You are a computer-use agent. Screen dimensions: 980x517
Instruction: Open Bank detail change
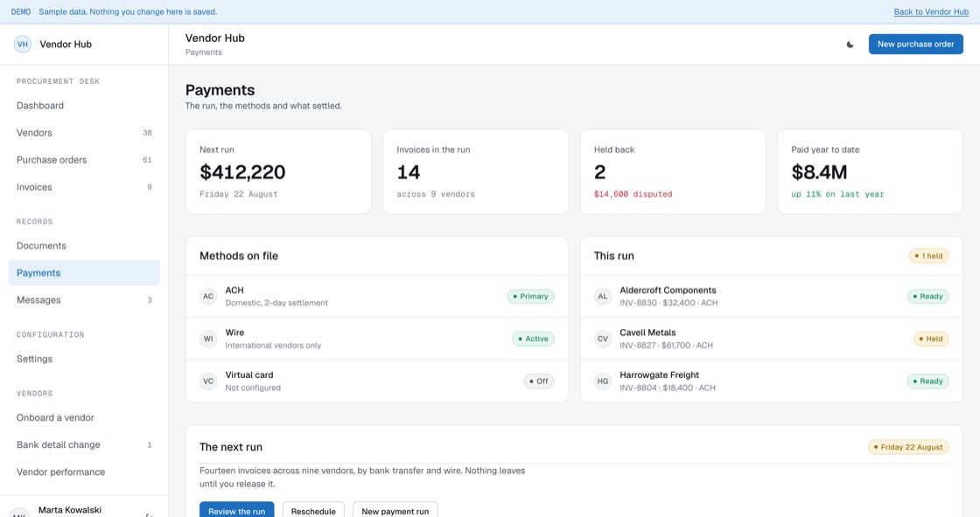coord(84,445)
